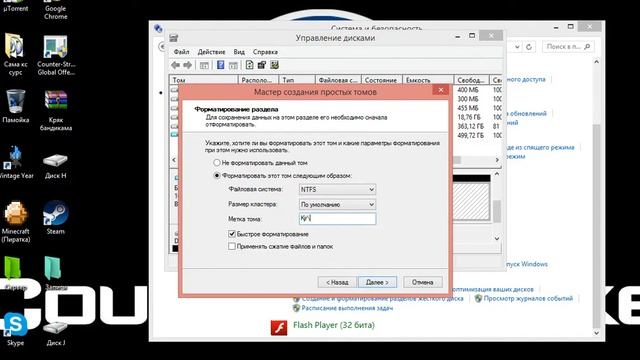Click the Refresh toolbar icon in Disk Management
The width and height of the screenshot is (640, 360).
coord(249,65)
